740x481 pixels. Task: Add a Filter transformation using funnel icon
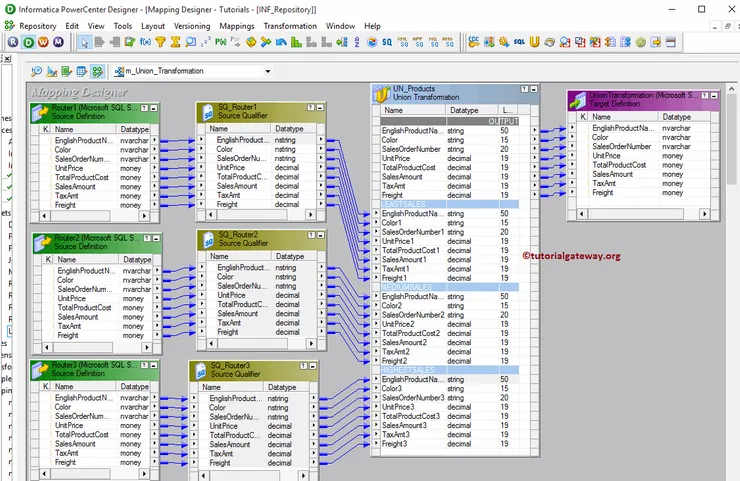(160, 42)
